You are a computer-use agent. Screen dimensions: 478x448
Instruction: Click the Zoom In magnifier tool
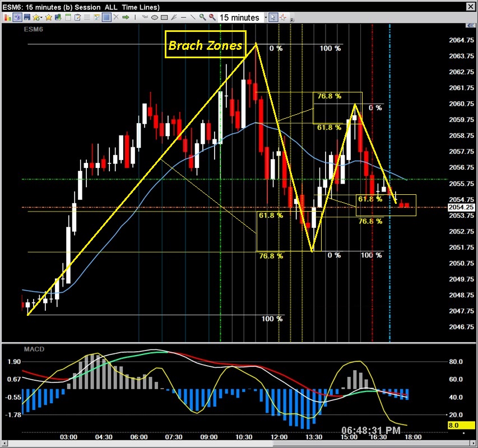202,17
